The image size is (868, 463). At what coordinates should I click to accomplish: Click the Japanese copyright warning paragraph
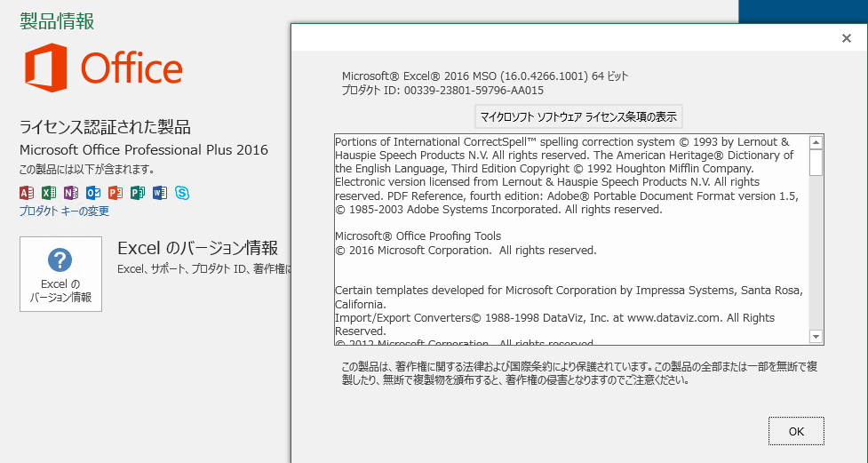click(579, 374)
